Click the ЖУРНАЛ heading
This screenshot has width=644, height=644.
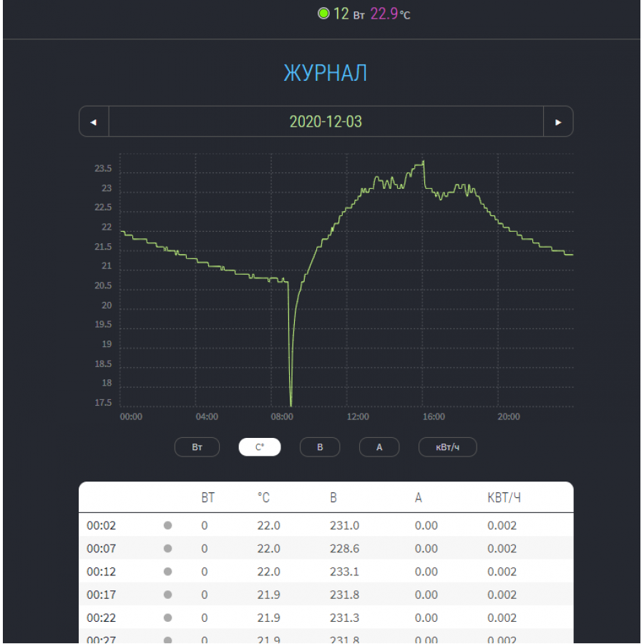coord(326,73)
